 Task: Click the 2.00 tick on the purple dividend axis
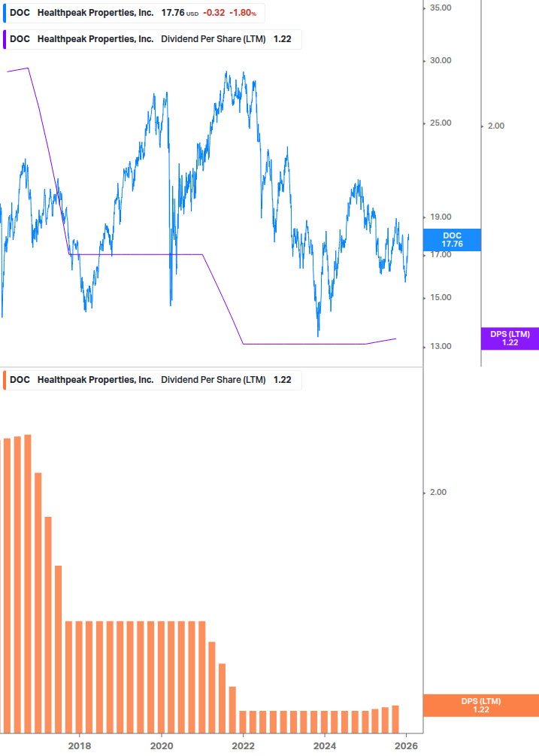tap(495, 126)
